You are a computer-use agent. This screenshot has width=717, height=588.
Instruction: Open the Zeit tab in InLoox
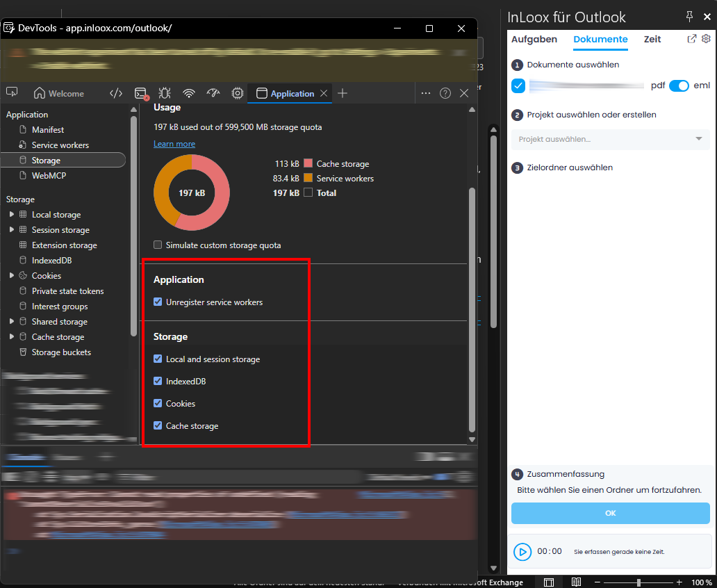click(x=652, y=40)
